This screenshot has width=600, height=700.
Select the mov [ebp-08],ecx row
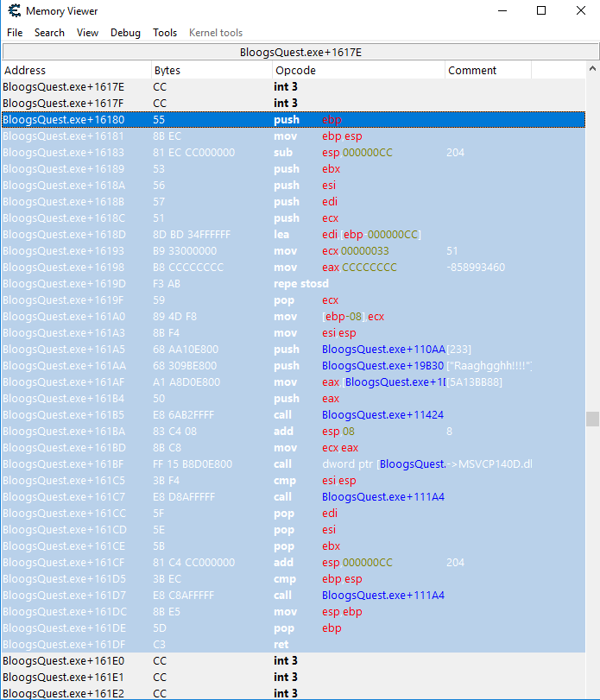[x=294, y=317]
